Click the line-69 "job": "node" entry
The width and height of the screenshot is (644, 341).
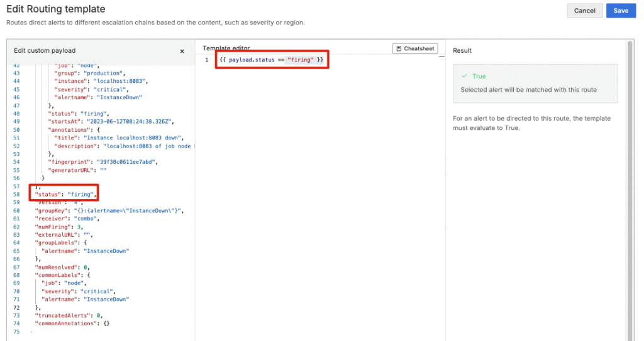click(x=64, y=283)
